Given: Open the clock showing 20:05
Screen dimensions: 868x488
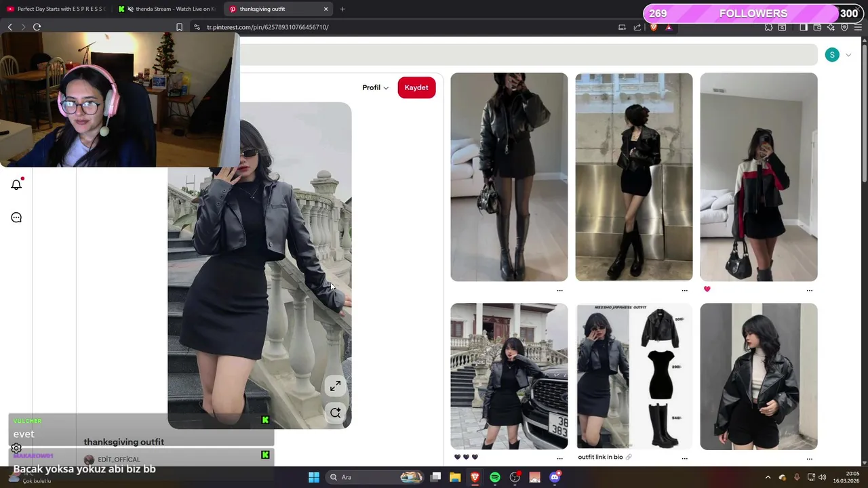Looking at the screenshot, I should pos(846,477).
